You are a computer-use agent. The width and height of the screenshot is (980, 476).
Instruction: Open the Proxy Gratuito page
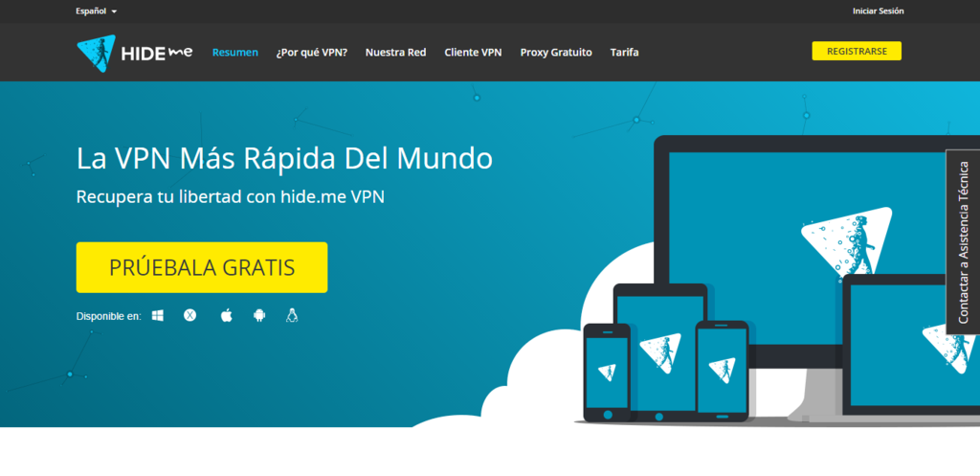click(556, 53)
